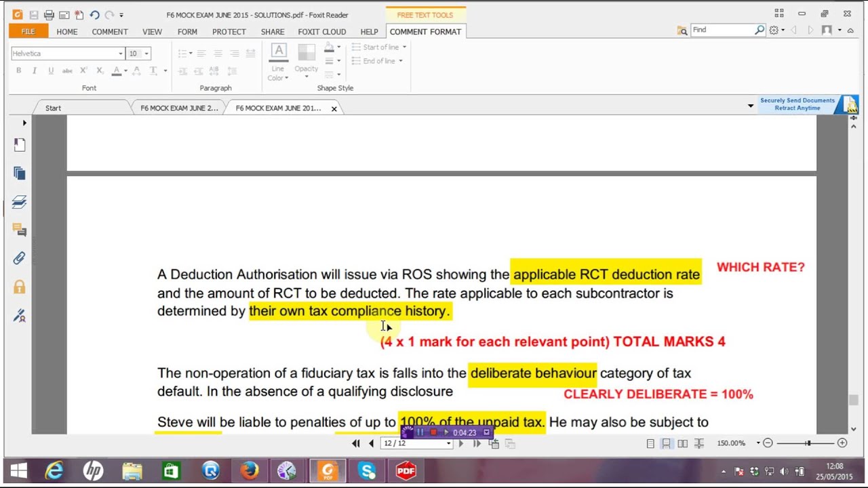The height and width of the screenshot is (488, 868).
Task: Click the Save icon in quick access toolbar
Action: tap(33, 15)
